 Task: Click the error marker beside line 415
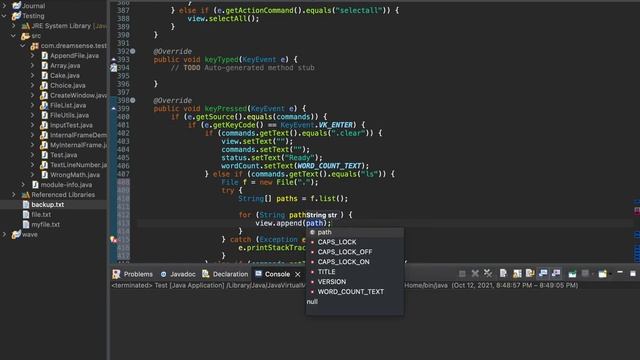click(x=114, y=240)
